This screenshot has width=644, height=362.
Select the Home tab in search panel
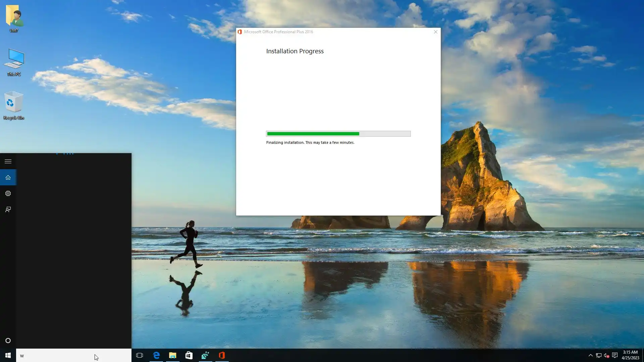(8, 178)
